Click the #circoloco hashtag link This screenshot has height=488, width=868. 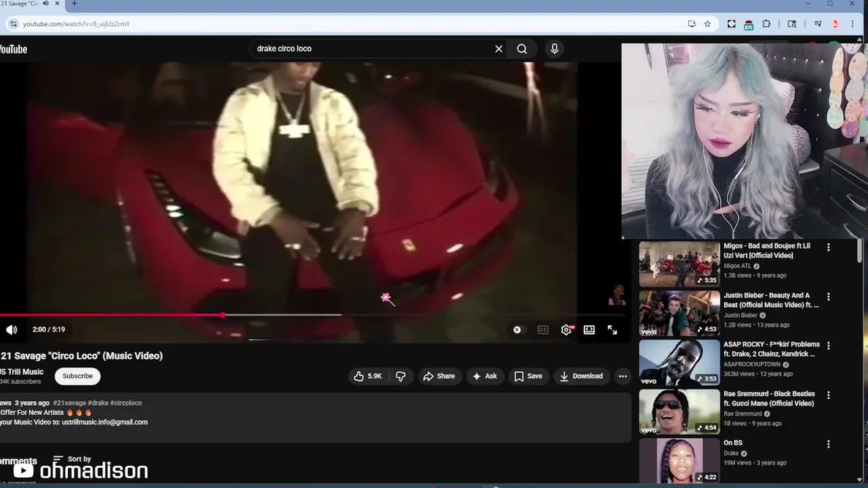[126, 403]
